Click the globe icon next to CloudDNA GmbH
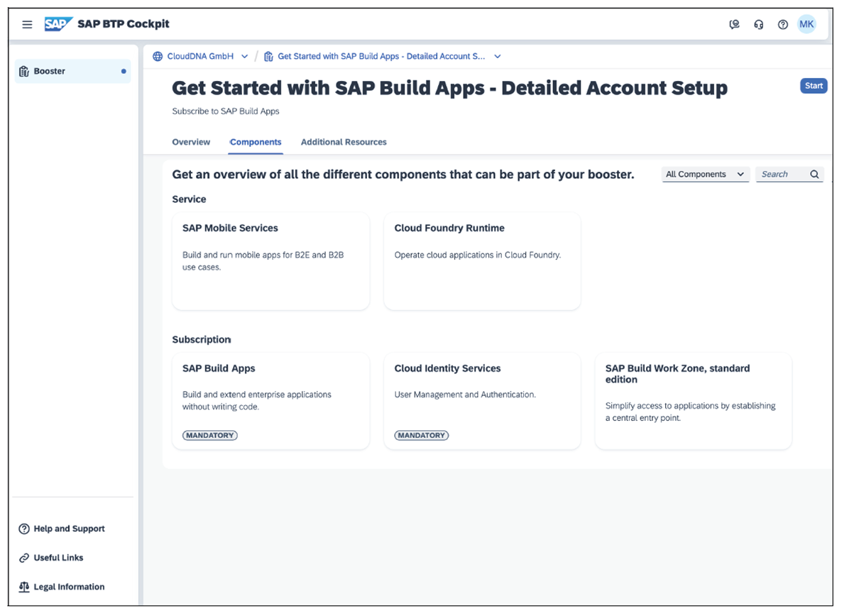 (x=158, y=55)
